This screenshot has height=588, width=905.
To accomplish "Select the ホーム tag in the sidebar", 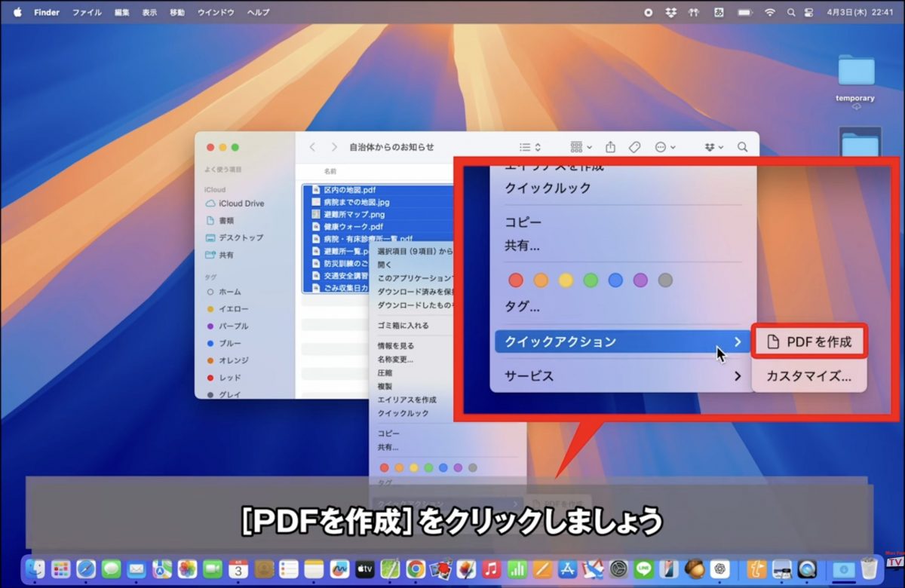I will point(230,292).
